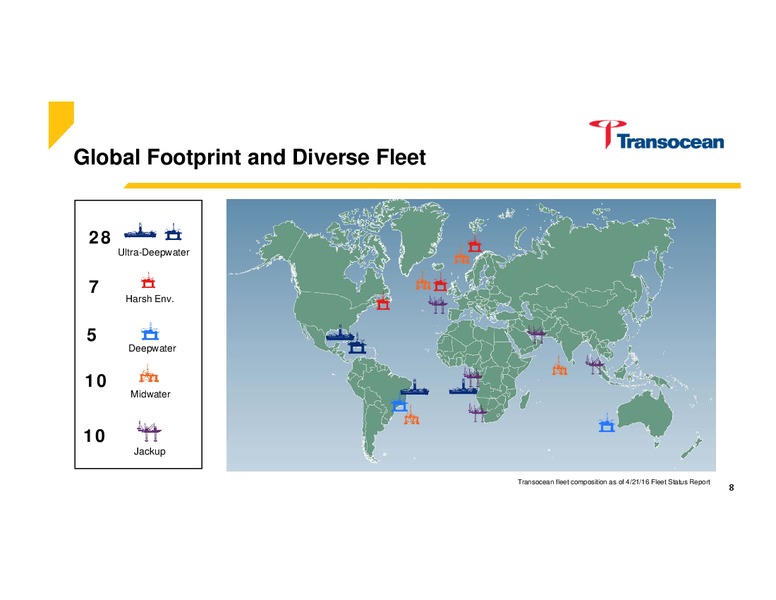The image size is (776, 600).
Task: Click the Ultra-Deepwater drillship legend icon
Action: tap(140, 231)
